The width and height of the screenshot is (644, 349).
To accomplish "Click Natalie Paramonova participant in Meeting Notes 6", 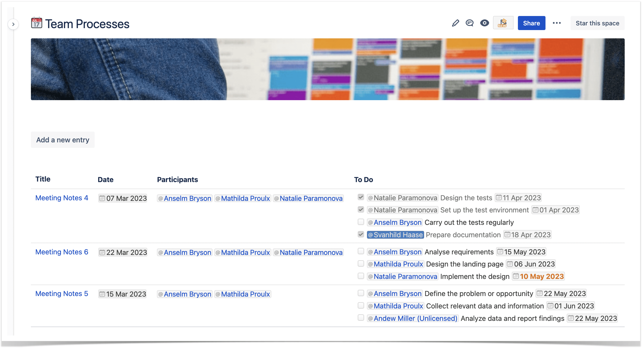I will pyautogui.click(x=308, y=252).
